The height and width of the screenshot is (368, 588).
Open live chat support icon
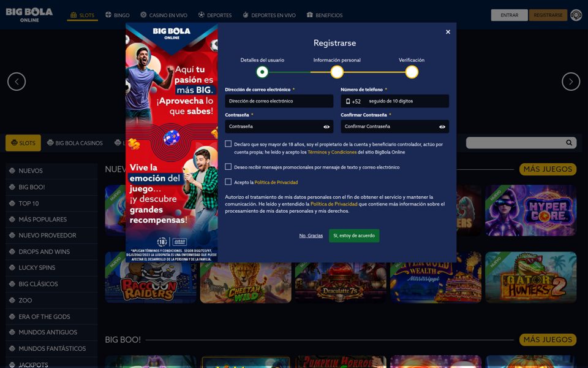[x=576, y=15]
